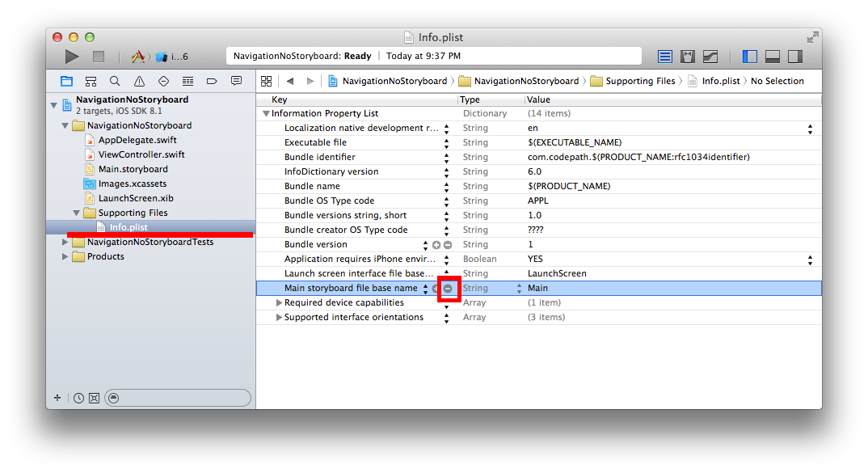
Task: Open key stepper for Bundle identifier
Action: pyautogui.click(x=446, y=158)
